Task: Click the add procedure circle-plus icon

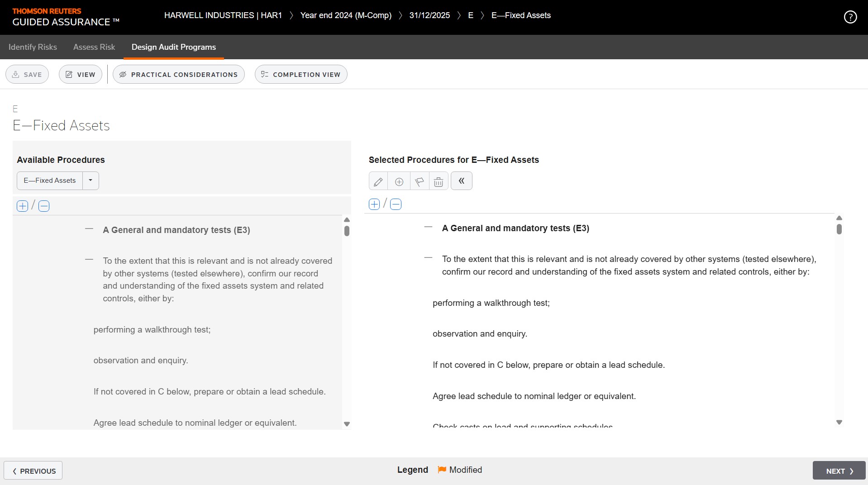Action: [x=399, y=181]
